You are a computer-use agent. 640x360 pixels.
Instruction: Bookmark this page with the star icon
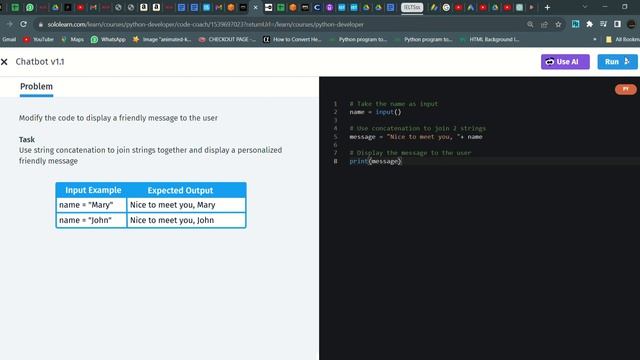[x=558, y=24]
